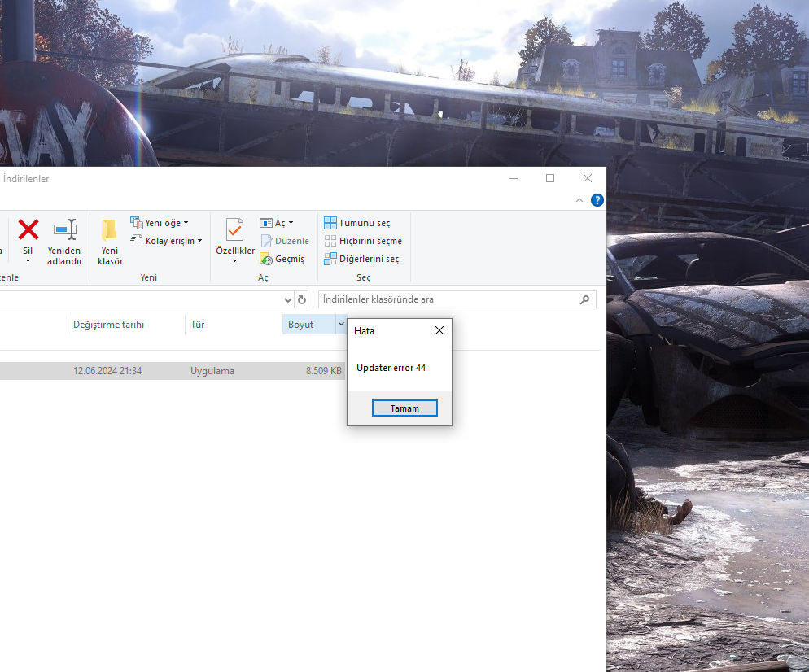Open Geçmiş file history
Screen dimensions: 809x672
[282, 259]
